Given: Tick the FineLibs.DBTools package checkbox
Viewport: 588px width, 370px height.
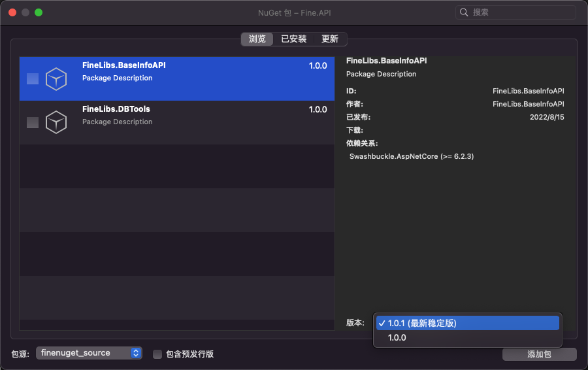Looking at the screenshot, I should coord(33,122).
